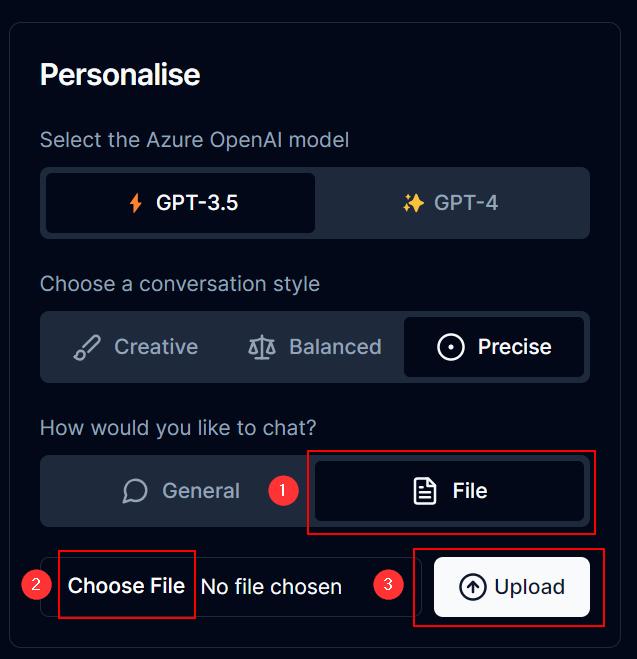Choose the Balanced style text
Viewport: 637px width, 659px height.
(x=335, y=347)
